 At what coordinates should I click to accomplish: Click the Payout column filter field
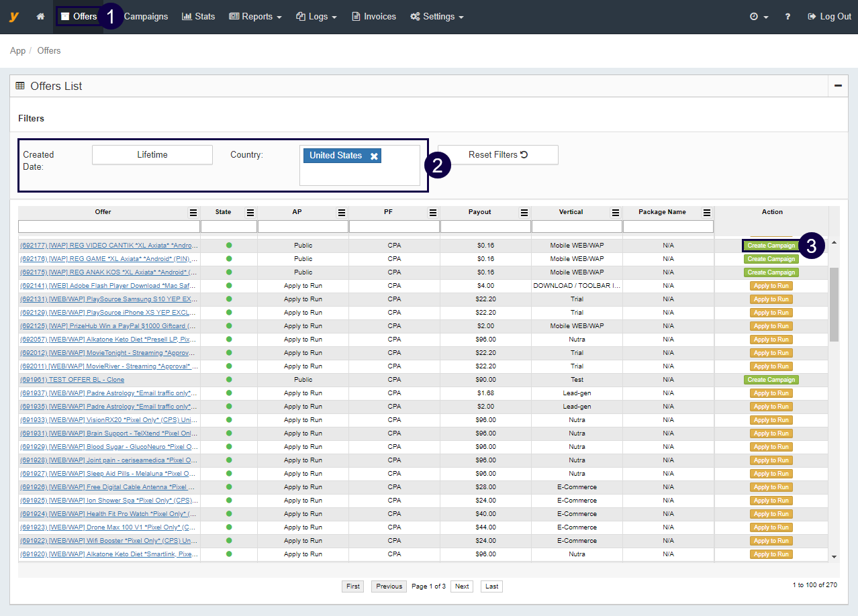click(x=485, y=227)
